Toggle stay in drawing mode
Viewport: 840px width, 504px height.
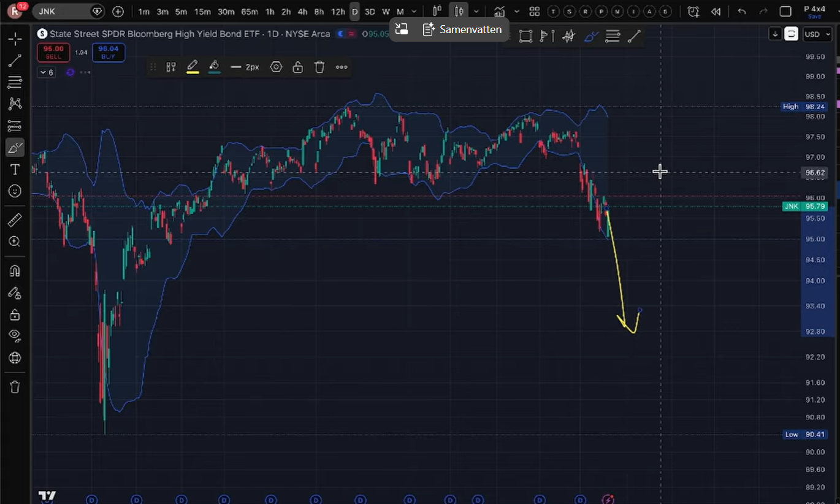15,292
